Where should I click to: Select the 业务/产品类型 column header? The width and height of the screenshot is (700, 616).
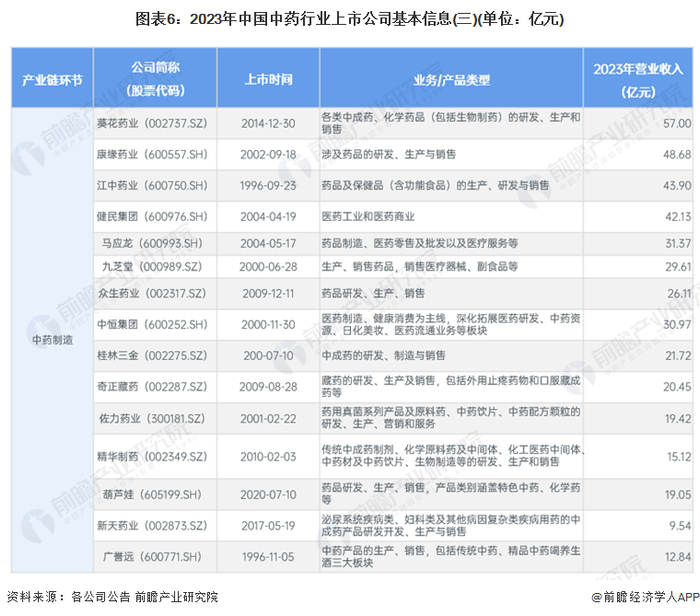[451, 80]
